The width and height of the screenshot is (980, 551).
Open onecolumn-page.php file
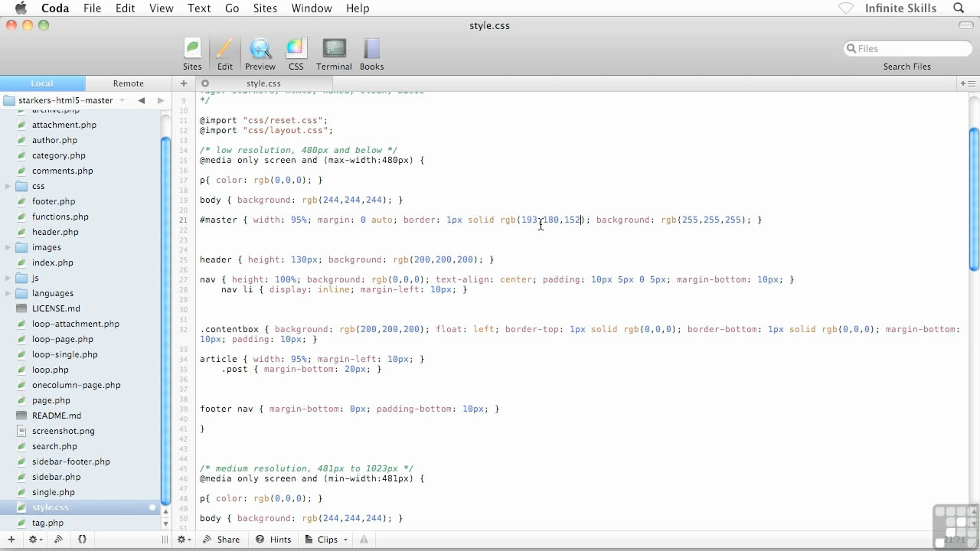(77, 385)
